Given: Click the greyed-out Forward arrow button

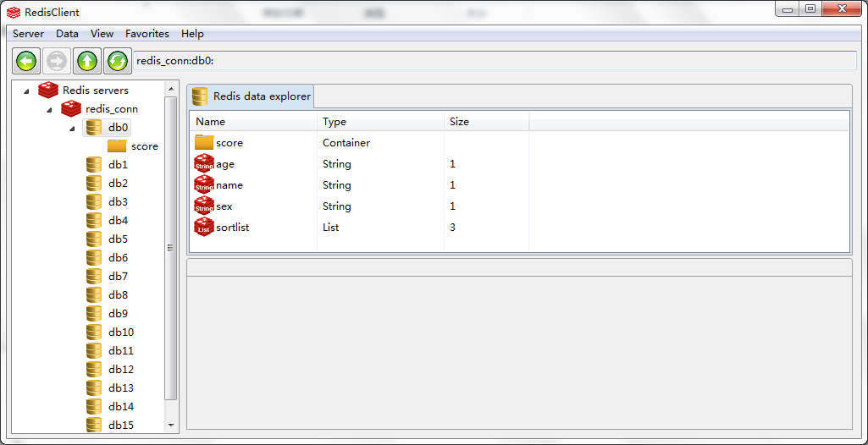Looking at the screenshot, I should pyautogui.click(x=57, y=61).
